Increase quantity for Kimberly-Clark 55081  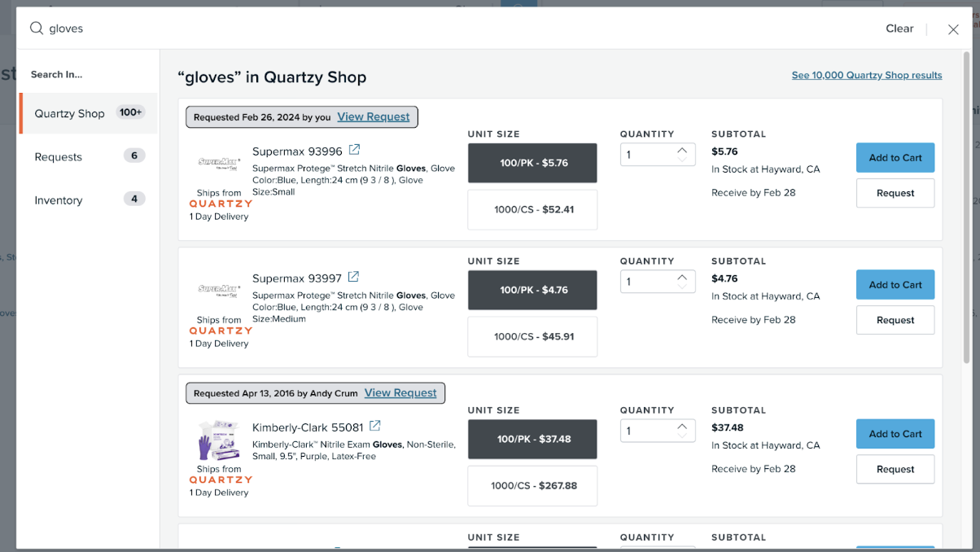click(x=682, y=426)
